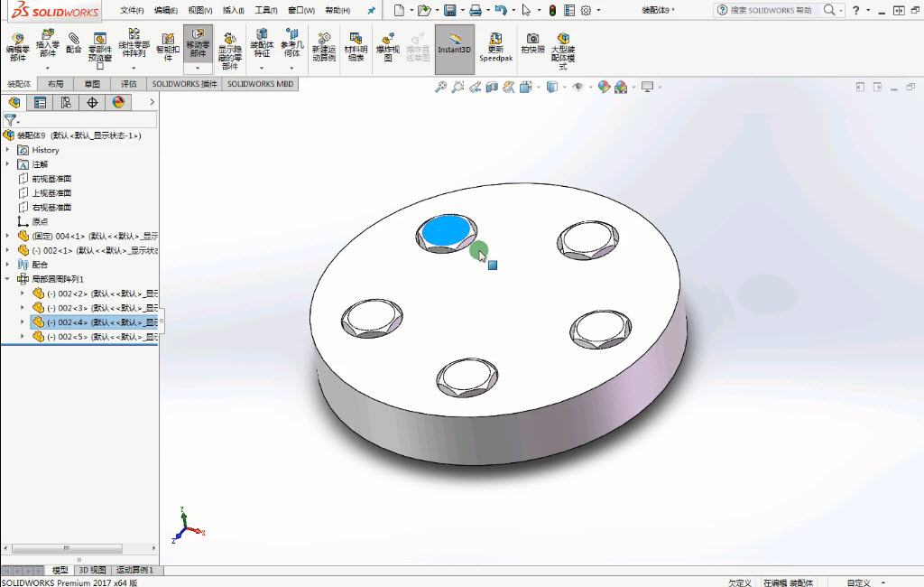
Task: Open the 工具(T) menu
Action: pyautogui.click(x=266, y=10)
